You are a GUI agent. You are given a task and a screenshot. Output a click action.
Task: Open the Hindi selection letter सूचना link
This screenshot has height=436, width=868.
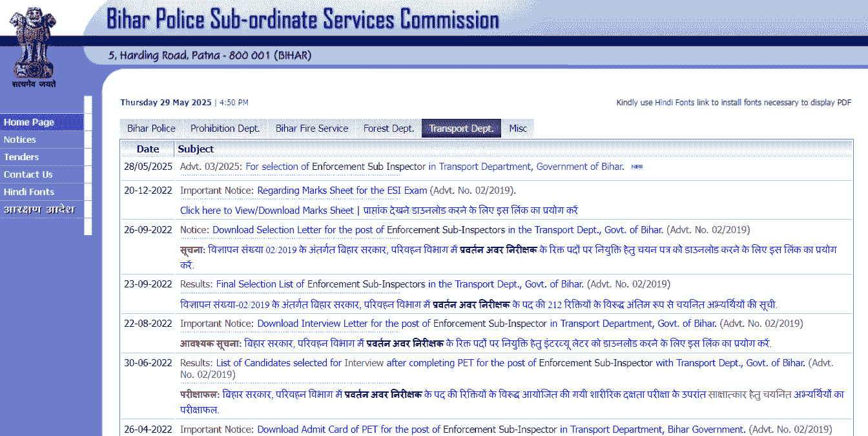[x=508, y=257]
